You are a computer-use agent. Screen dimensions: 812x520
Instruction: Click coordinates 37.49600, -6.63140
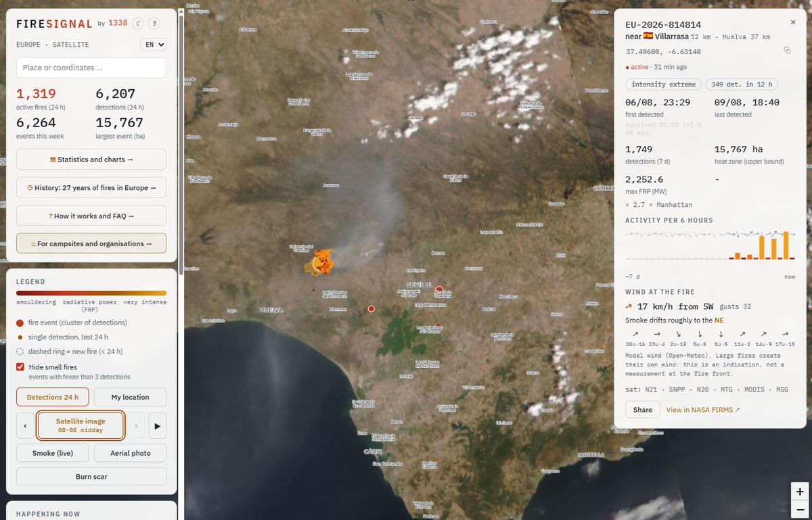click(663, 51)
